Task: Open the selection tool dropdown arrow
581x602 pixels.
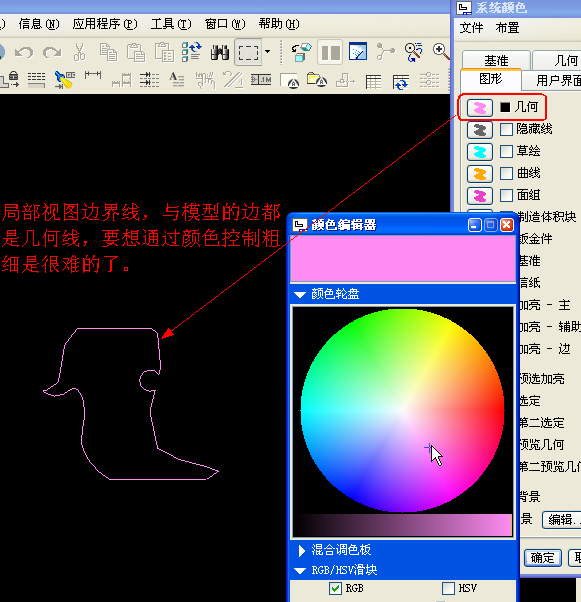Action: [267, 51]
